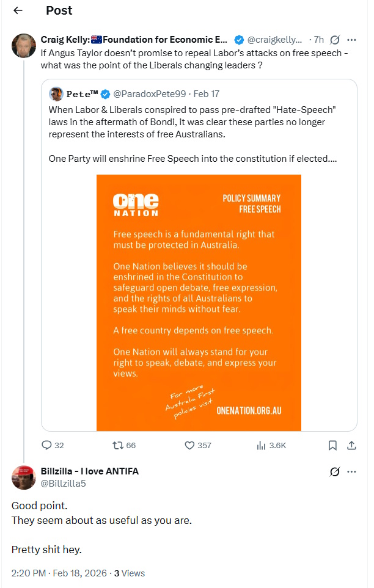Open Billzilla's profile picture
Viewport: 374px width, 588px height.
pos(24,477)
